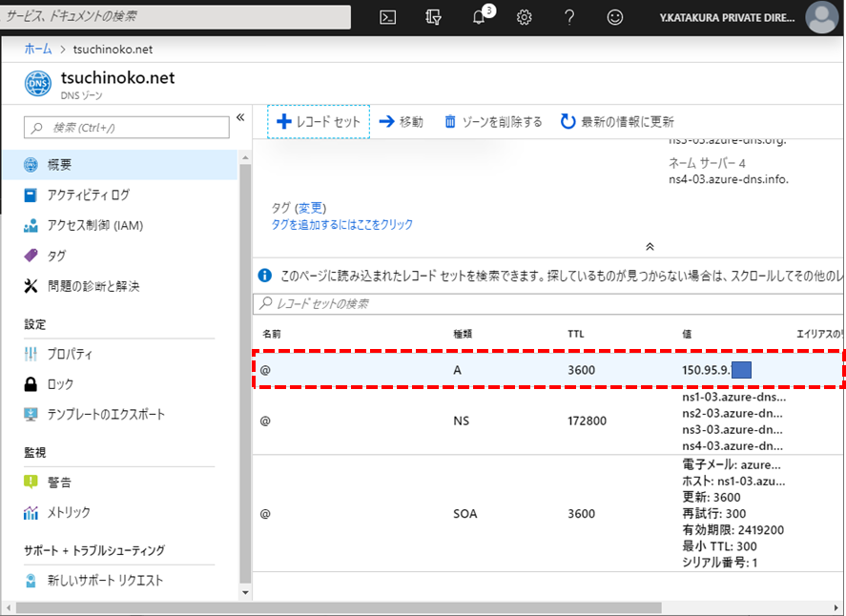This screenshot has width=846, height=616.
Task: Open the help question mark icon
Action: click(569, 18)
